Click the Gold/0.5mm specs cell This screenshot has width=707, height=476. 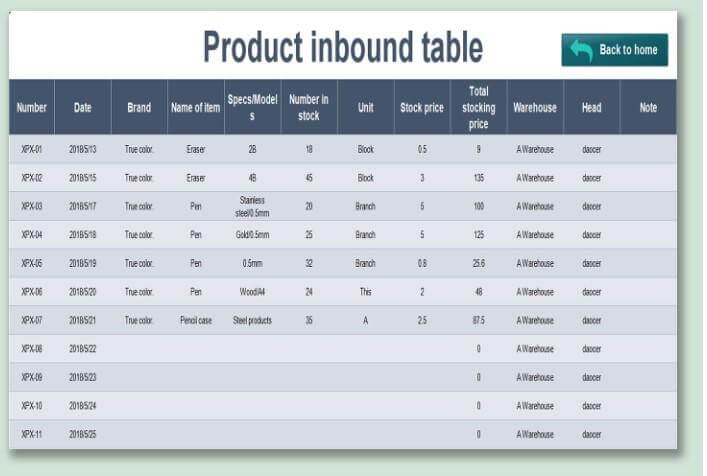tap(252, 234)
